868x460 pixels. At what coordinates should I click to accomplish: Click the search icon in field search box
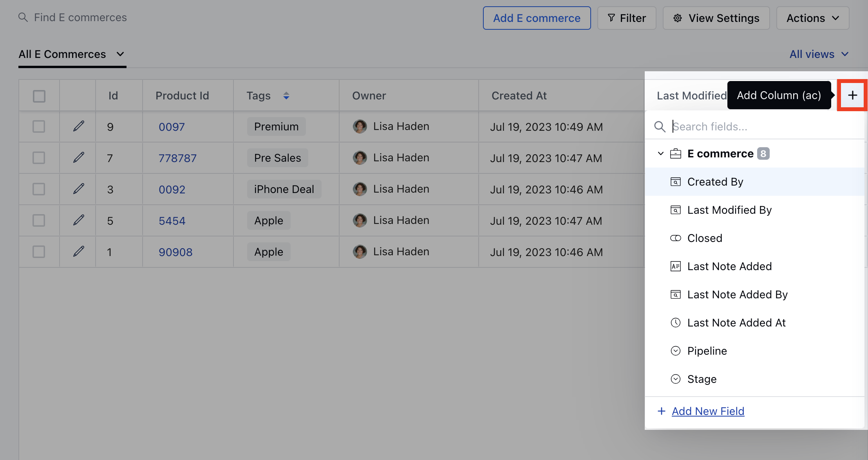pos(660,126)
